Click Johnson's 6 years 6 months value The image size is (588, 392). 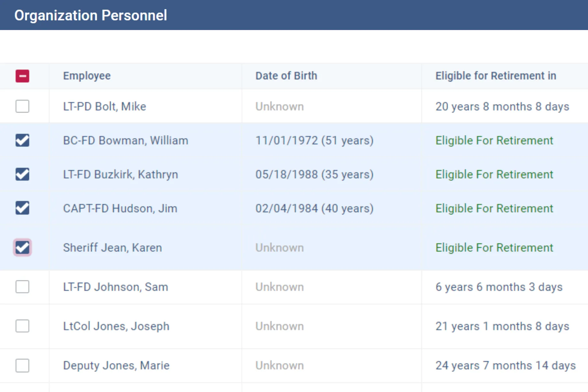(499, 287)
